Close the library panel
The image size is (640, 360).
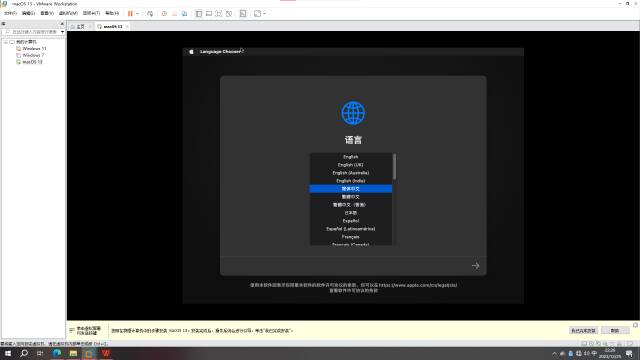pyautogui.click(x=62, y=24)
